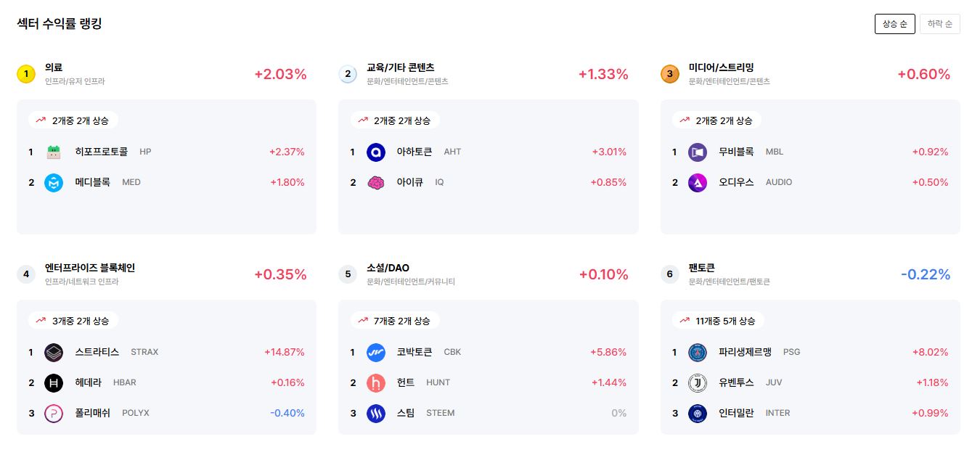Viewport: 980px width, 455px height.
Task: Click the 메디블록 MED coin icon
Action: coord(54,182)
